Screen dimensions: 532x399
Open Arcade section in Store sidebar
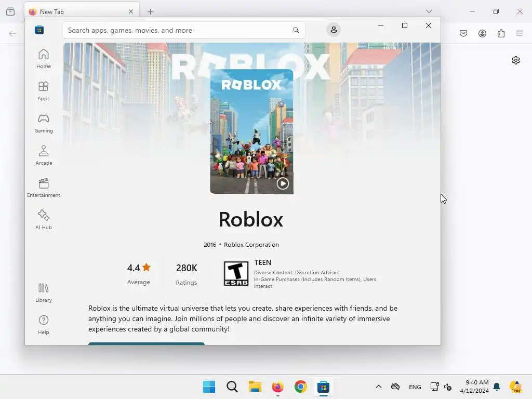point(44,155)
